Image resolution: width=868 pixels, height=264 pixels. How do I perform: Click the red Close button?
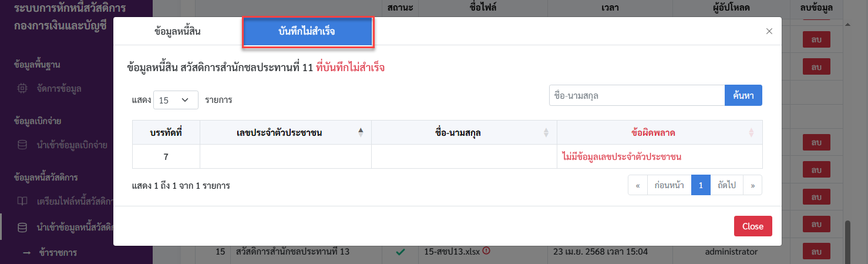coord(753,226)
